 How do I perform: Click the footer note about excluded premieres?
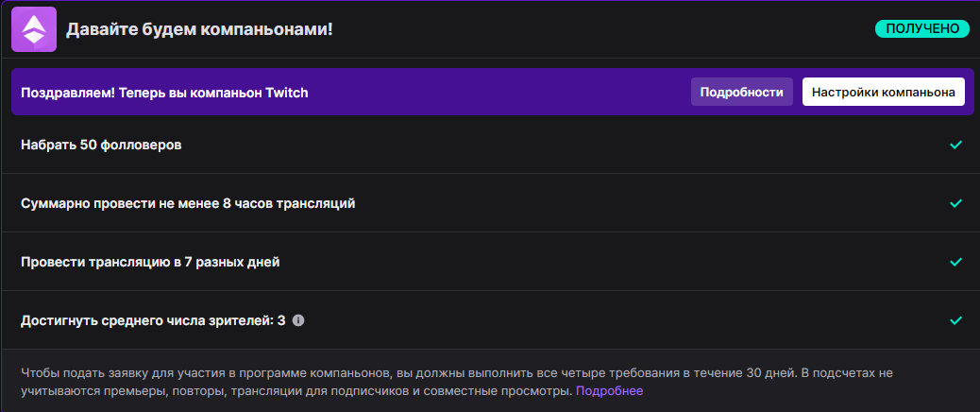pos(283,390)
